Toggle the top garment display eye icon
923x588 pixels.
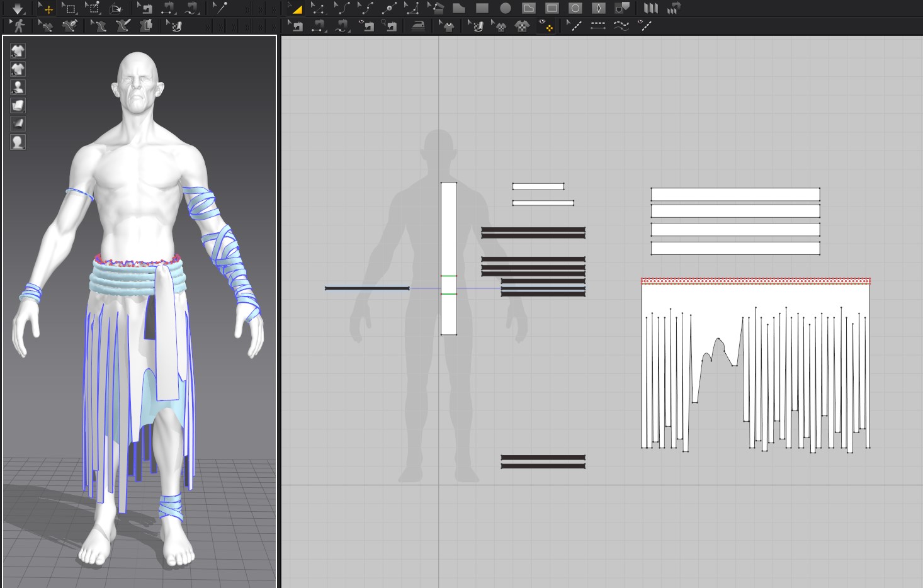(18, 50)
